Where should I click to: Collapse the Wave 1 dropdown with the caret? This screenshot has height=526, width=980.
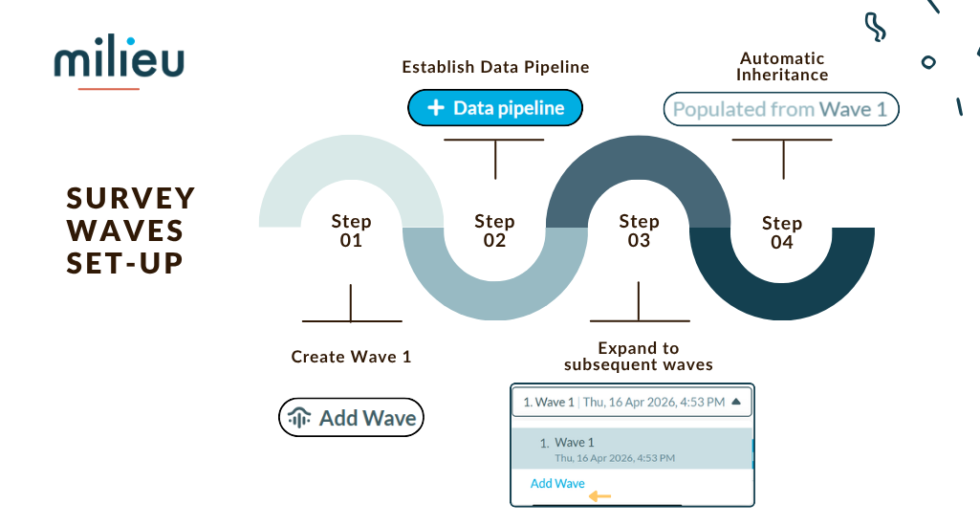tap(735, 403)
